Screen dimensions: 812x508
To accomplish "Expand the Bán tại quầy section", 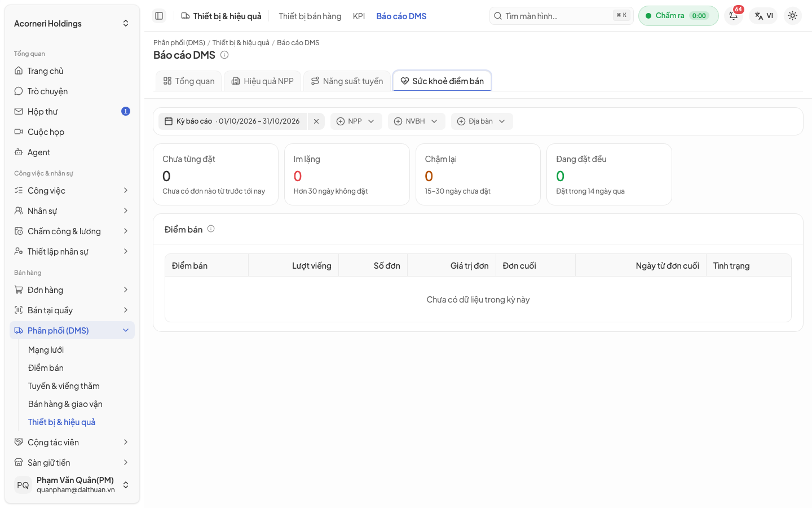I will tap(72, 310).
